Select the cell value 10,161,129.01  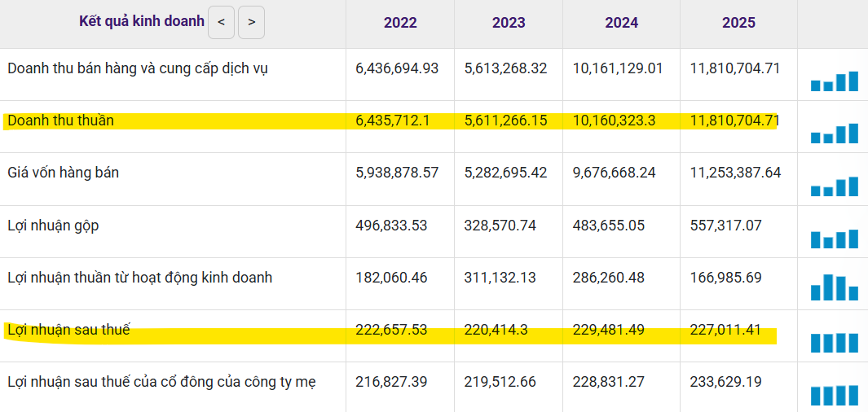click(617, 68)
